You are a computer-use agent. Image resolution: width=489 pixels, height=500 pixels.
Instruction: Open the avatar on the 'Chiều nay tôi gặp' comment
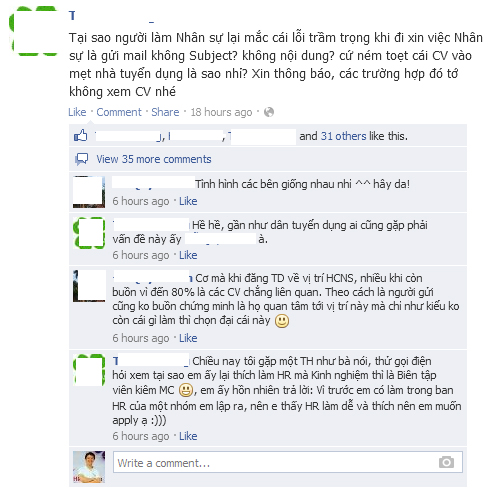coord(89,370)
